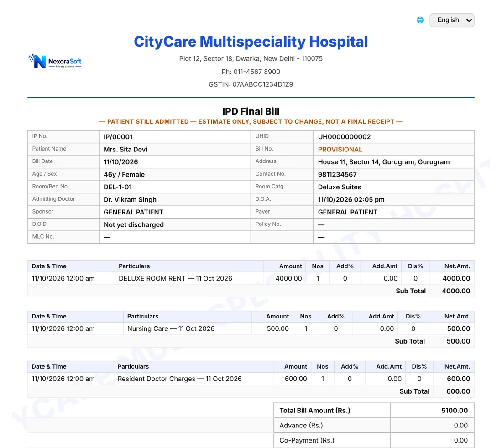Click the Nursing Care particulars cell
The height and width of the screenshot is (448, 502).
(188, 328)
